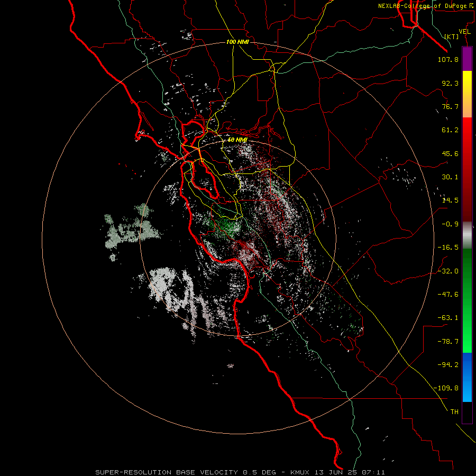
Task: Click the 107.8 velocity scale value
Action: (x=448, y=59)
